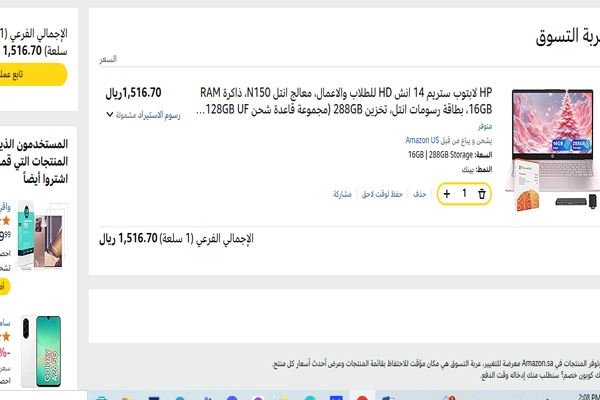This screenshot has height=400, width=600.
Task: Click the السعر column header
Action: [108, 59]
